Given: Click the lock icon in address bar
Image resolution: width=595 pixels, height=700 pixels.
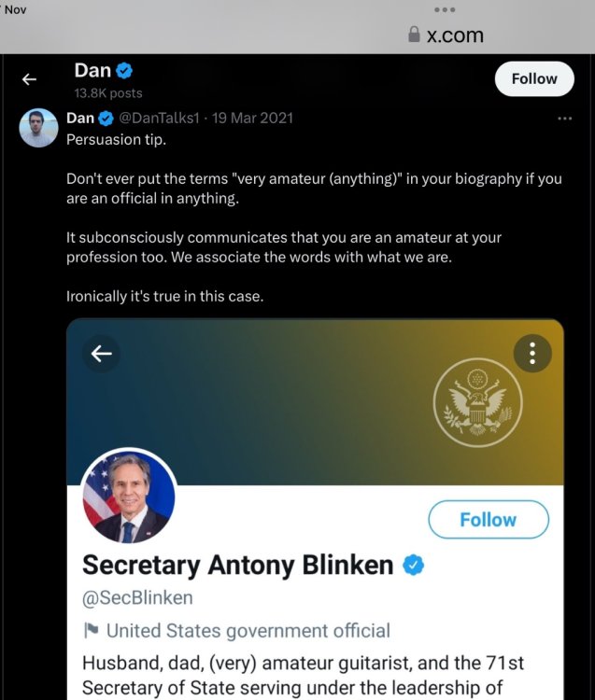Looking at the screenshot, I should pos(414,35).
